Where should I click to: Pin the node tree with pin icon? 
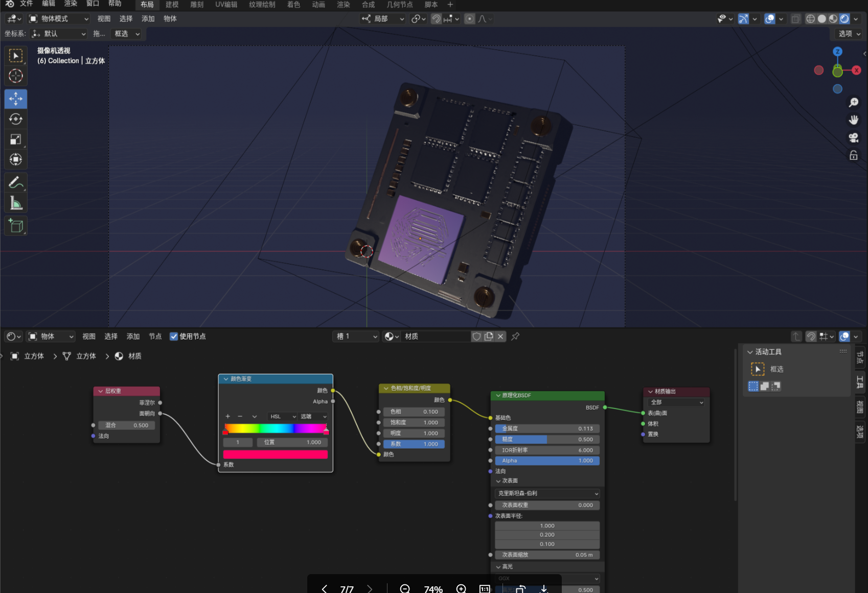click(x=515, y=337)
